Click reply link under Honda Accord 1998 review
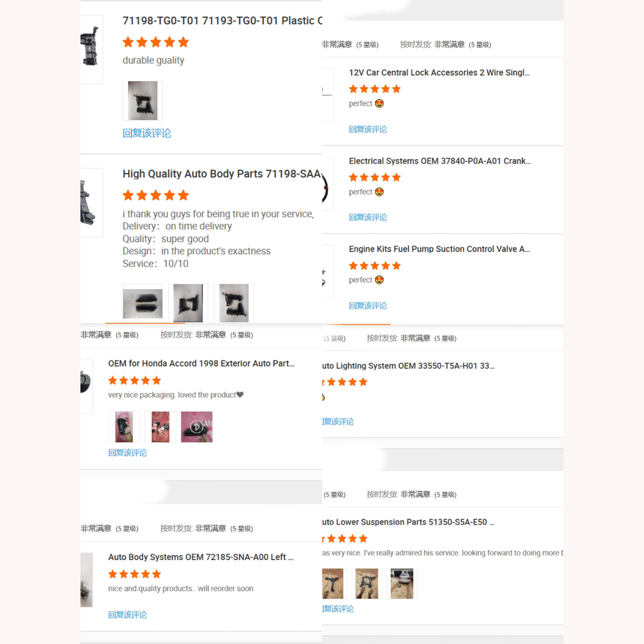This screenshot has height=644, width=644. click(x=127, y=453)
